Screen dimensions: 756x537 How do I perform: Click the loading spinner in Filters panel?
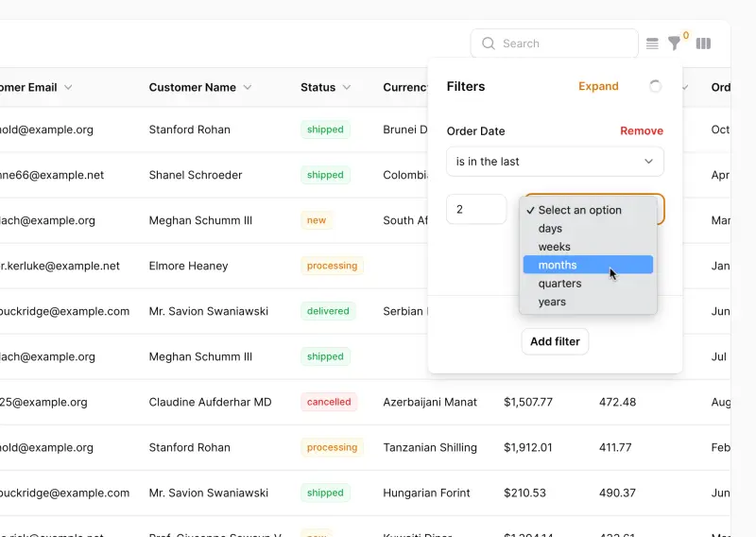click(x=656, y=86)
